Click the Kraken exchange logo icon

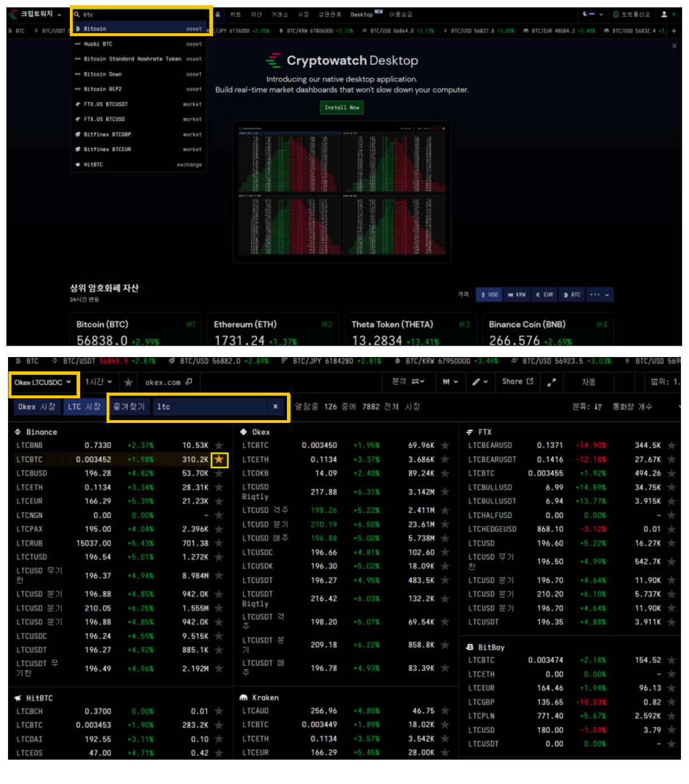(x=243, y=697)
